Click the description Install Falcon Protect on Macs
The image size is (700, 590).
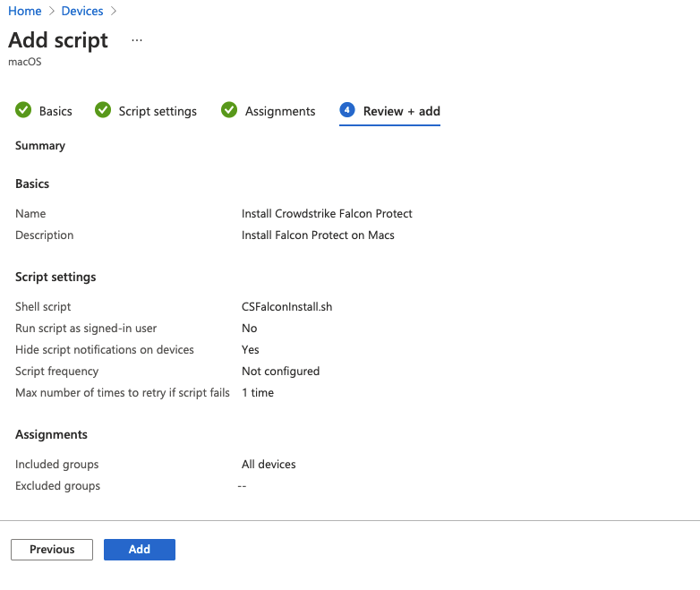click(318, 235)
